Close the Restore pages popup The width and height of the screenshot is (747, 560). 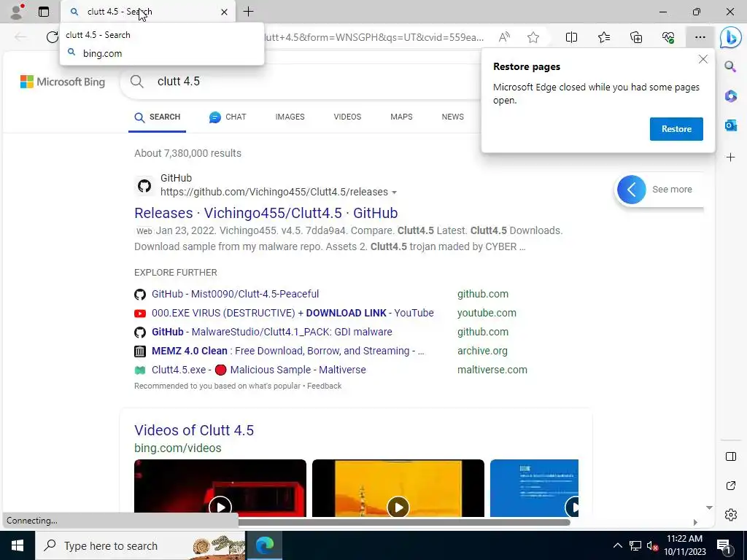703,60
